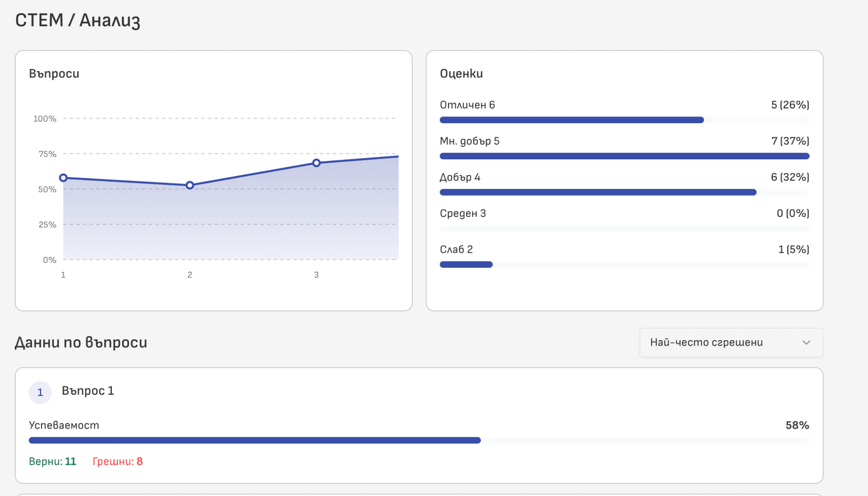868x496 pixels.
Task: Click the '5 (26%)' grade count
Action: 790,105
